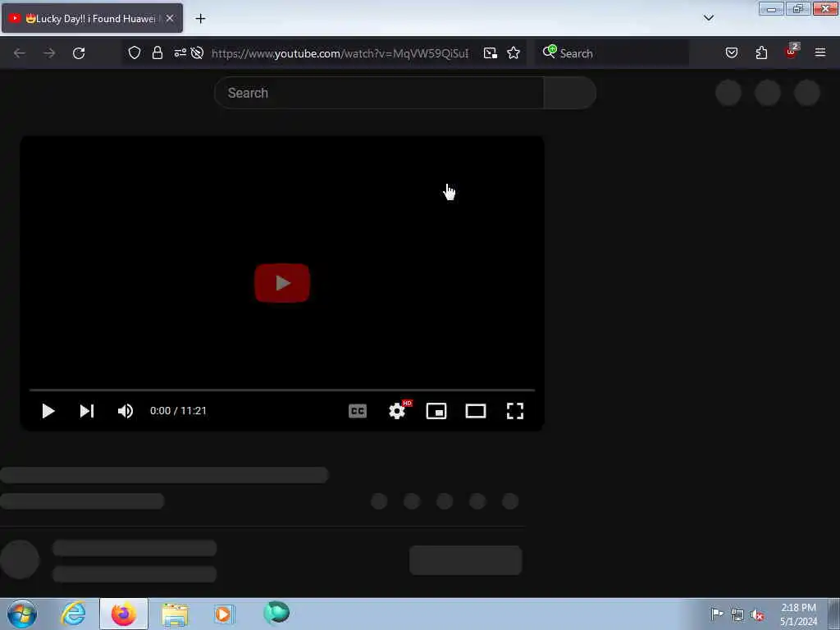The height and width of the screenshot is (630, 840).
Task: Open the Extensions puzzle icon
Action: point(761,53)
